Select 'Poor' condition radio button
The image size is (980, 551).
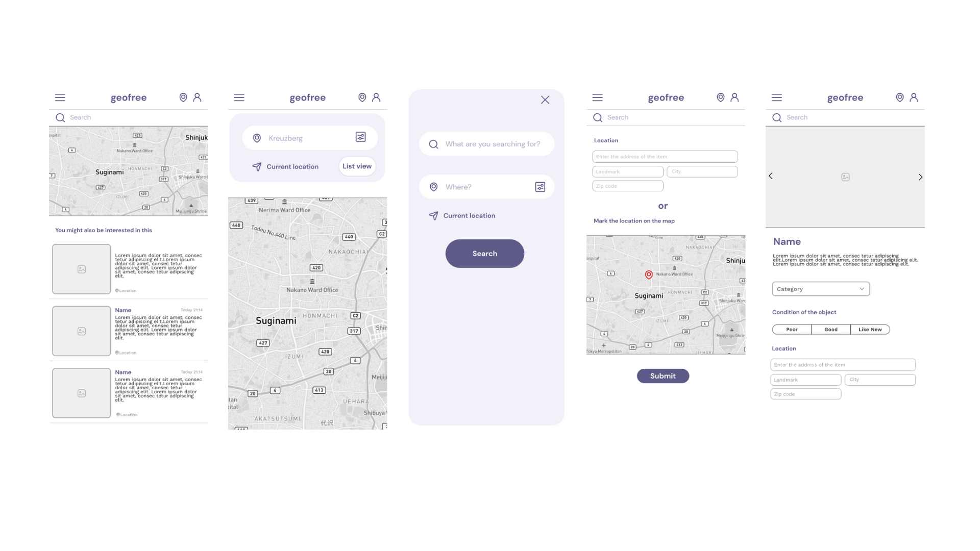tap(792, 329)
